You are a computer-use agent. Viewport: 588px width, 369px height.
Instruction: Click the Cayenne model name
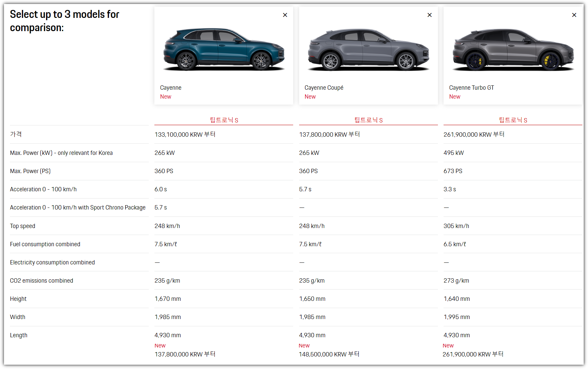point(171,88)
